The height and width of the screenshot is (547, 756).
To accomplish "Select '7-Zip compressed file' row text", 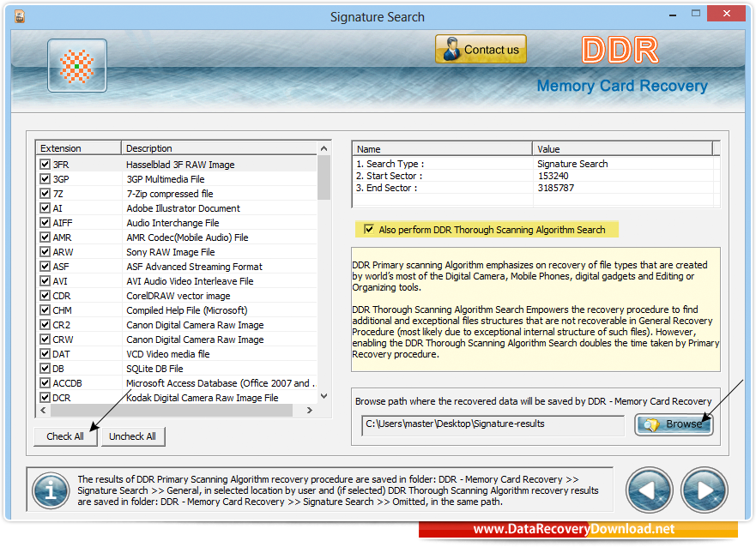I will (170, 194).
